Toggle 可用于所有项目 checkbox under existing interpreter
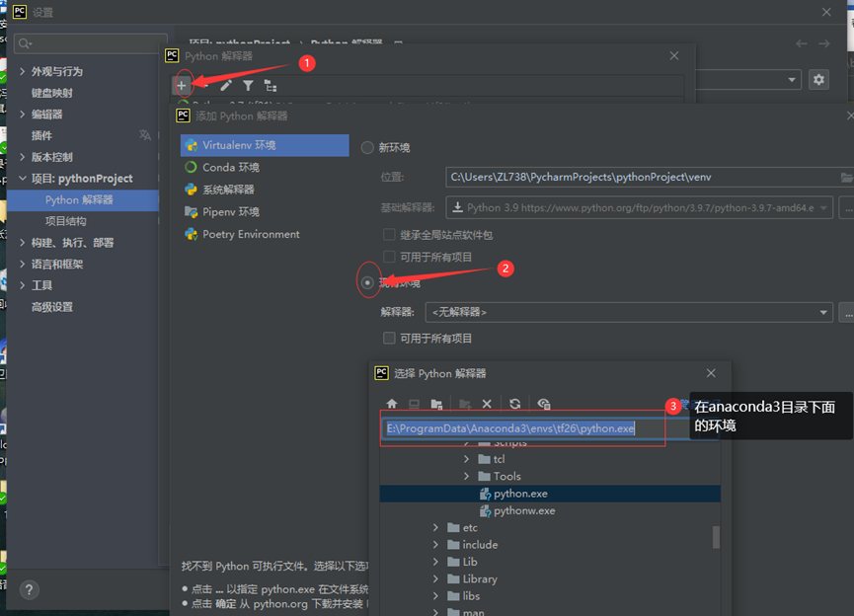 pyautogui.click(x=389, y=339)
